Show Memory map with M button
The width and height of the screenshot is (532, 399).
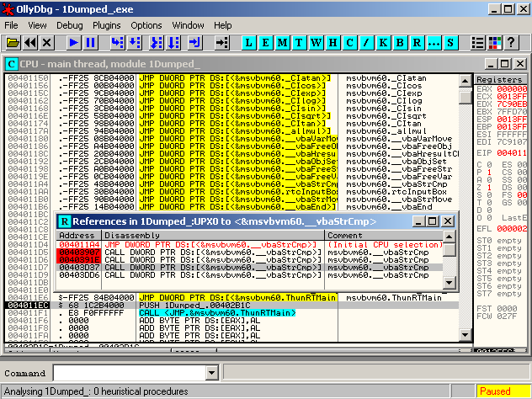click(282, 43)
